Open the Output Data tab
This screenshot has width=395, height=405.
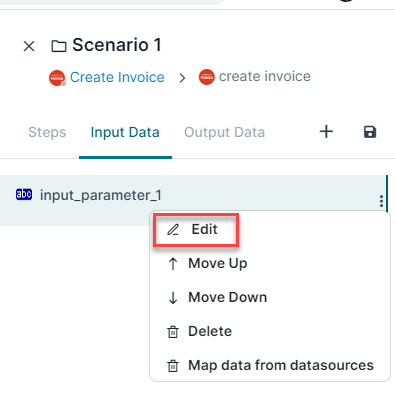coord(225,132)
